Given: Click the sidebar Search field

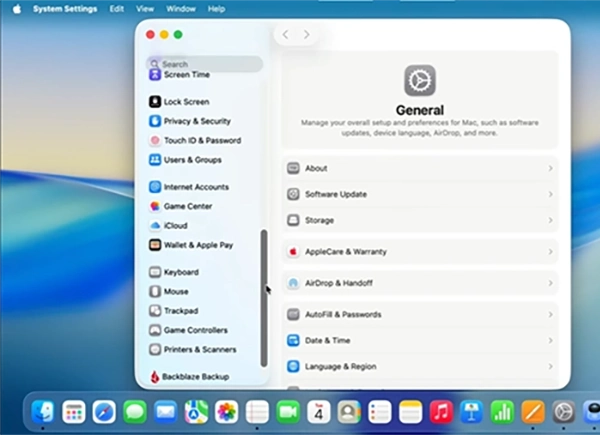Looking at the screenshot, I should [x=205, y=64].
